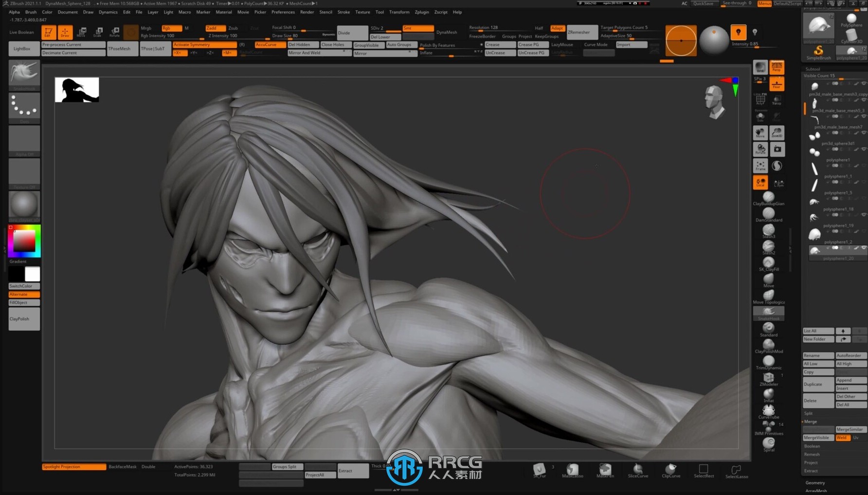Viewport: 868px width, 495px height.
Task: Open the Brush menu
Action: click(x=31, y=12)
